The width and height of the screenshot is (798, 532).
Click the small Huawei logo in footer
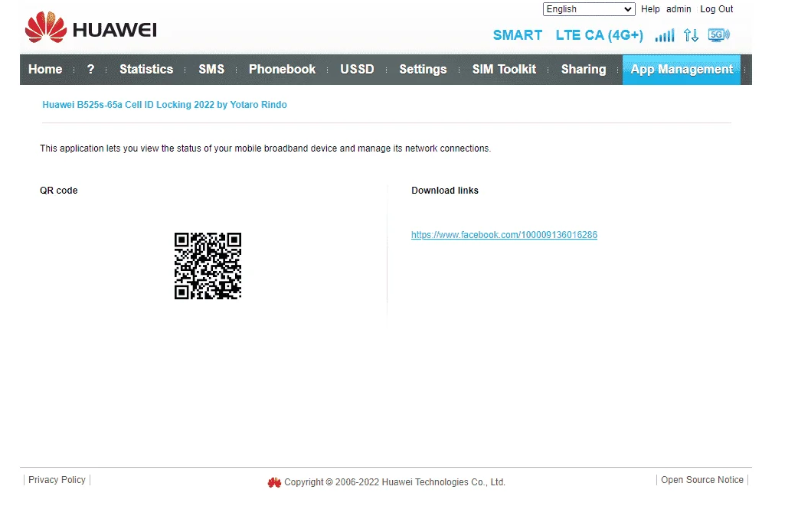click(274, 482)
